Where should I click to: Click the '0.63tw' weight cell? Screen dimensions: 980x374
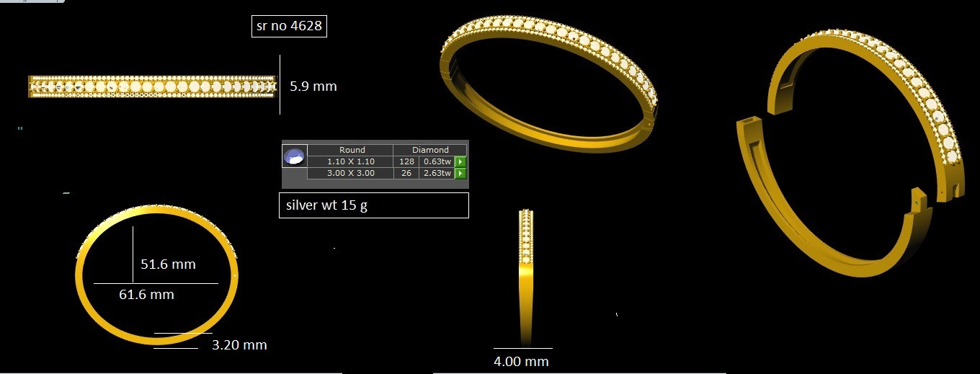pos(437,161)
